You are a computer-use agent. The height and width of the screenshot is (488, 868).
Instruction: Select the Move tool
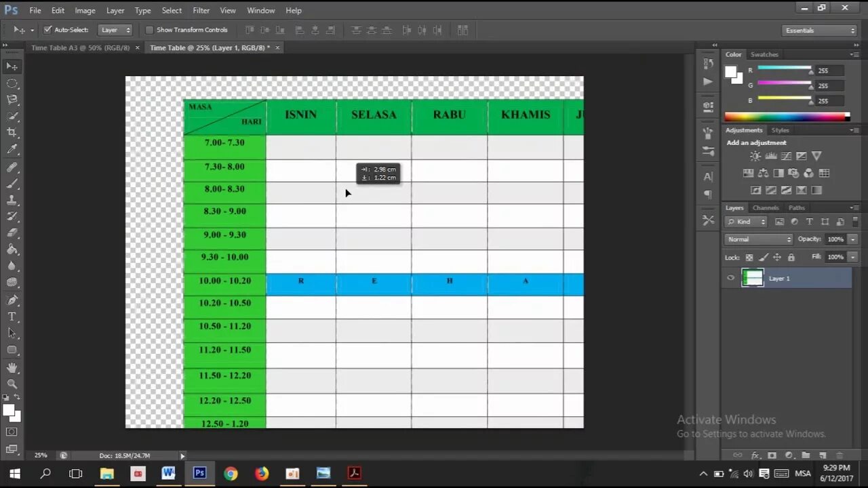point(12,66)
